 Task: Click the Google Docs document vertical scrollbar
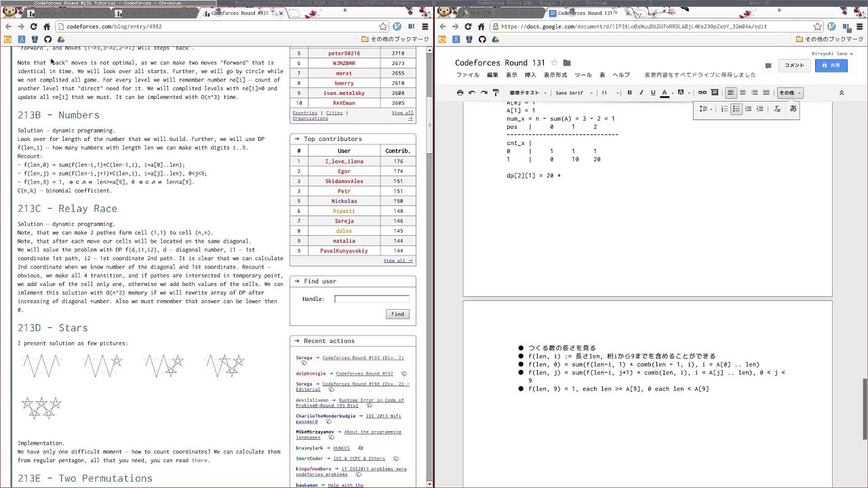864,409
